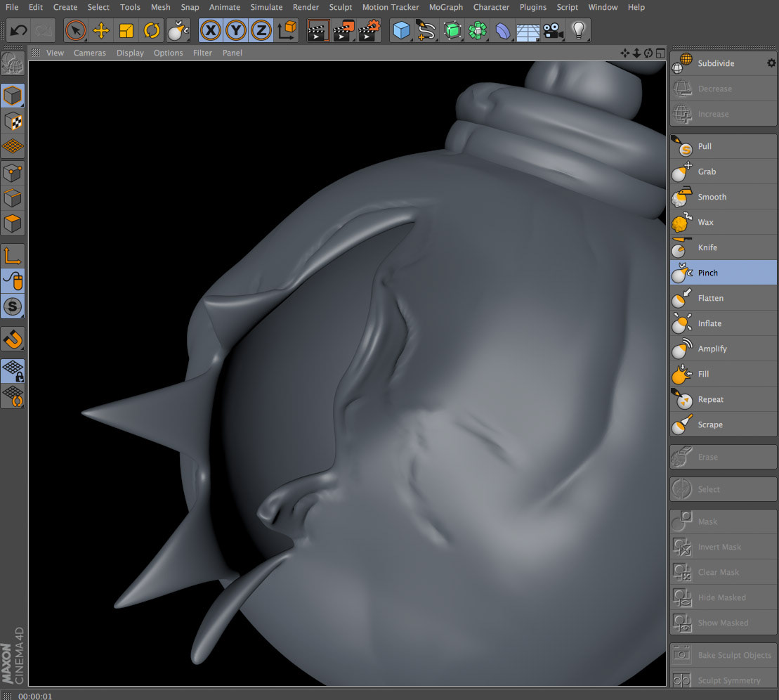779x700 pixels.
Task: Toggle coordinate system icon
Action: (287, 31)
